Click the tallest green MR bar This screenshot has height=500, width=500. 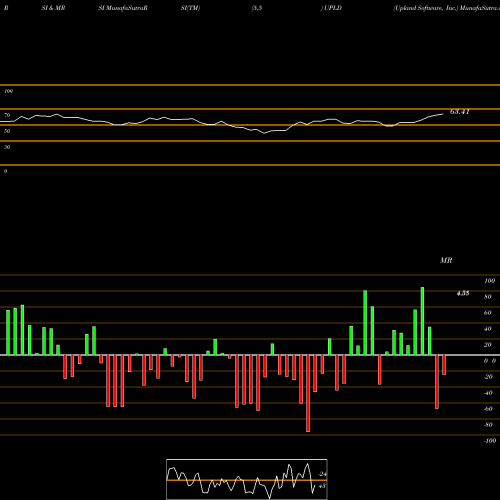[422, 321]
